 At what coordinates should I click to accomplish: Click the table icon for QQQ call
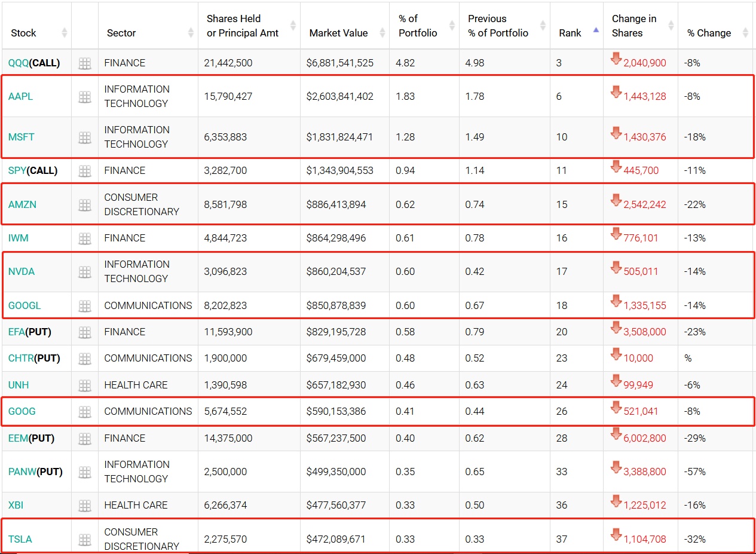(x=85, y=63)
